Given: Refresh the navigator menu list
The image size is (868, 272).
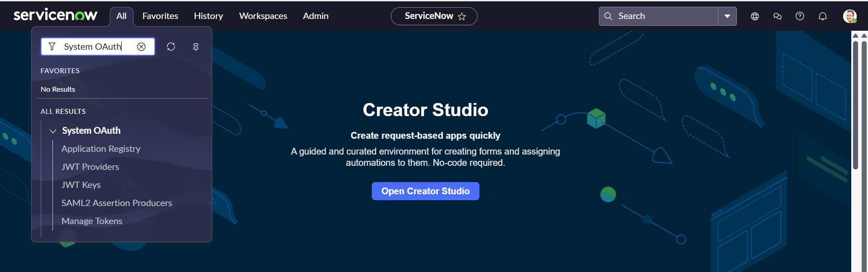Looking at the screenshot, I should [171, 47].
